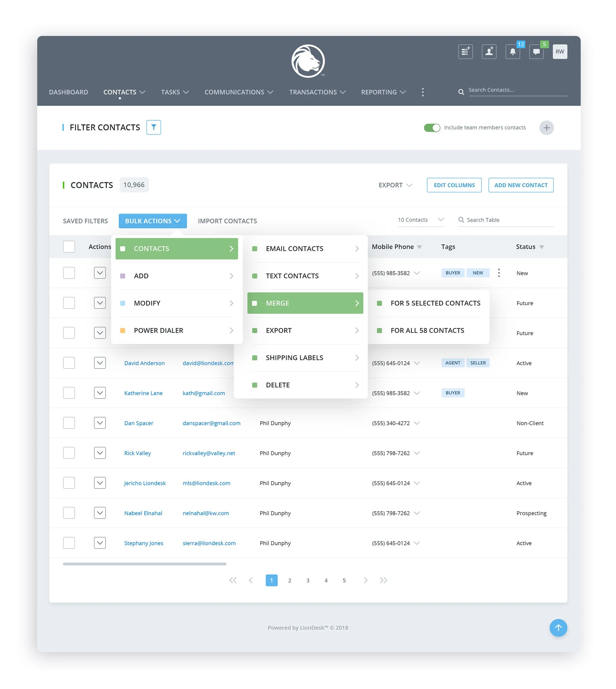Image resolution: width=616 pixels, height=689 pixels.
Task: Open POWER DIALER in bulk menu
Action: pos(177,331)
